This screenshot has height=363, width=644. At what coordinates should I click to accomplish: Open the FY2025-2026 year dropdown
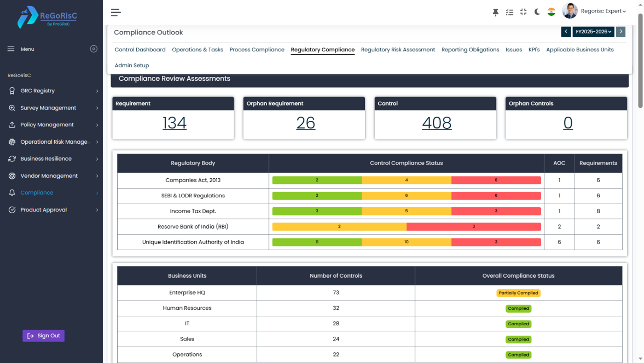click(x=593, y=32)
